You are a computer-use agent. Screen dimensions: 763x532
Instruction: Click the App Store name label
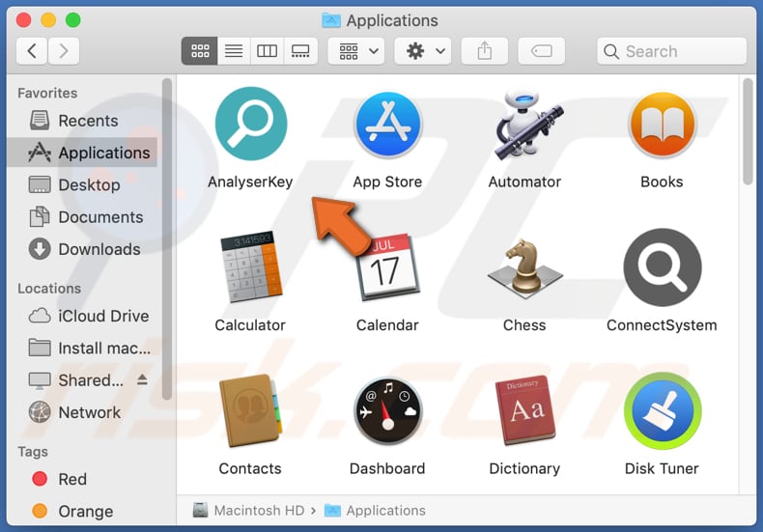click(x=388, y=182)
